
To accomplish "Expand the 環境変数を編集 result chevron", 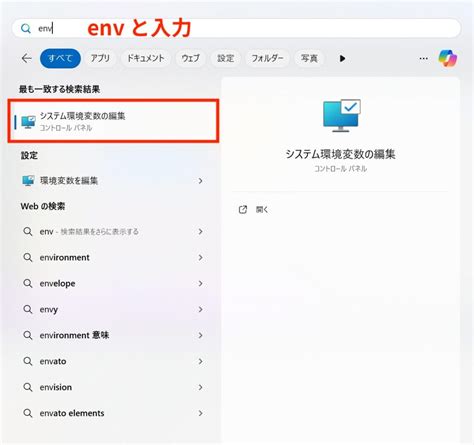I will click(x=200, y=181).
